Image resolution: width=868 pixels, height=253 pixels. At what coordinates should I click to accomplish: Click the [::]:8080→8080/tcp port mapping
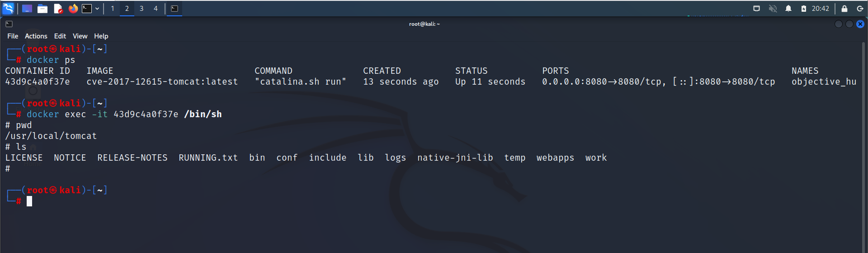724,81
